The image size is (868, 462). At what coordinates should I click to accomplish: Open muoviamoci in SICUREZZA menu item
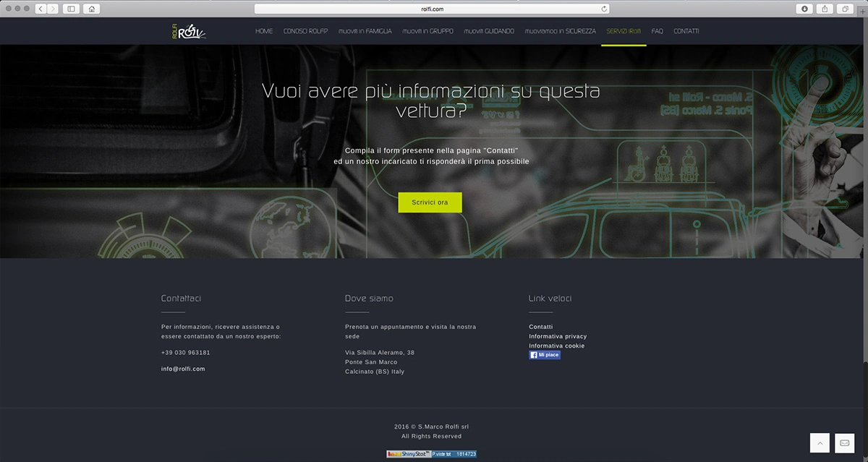(561, 32)
